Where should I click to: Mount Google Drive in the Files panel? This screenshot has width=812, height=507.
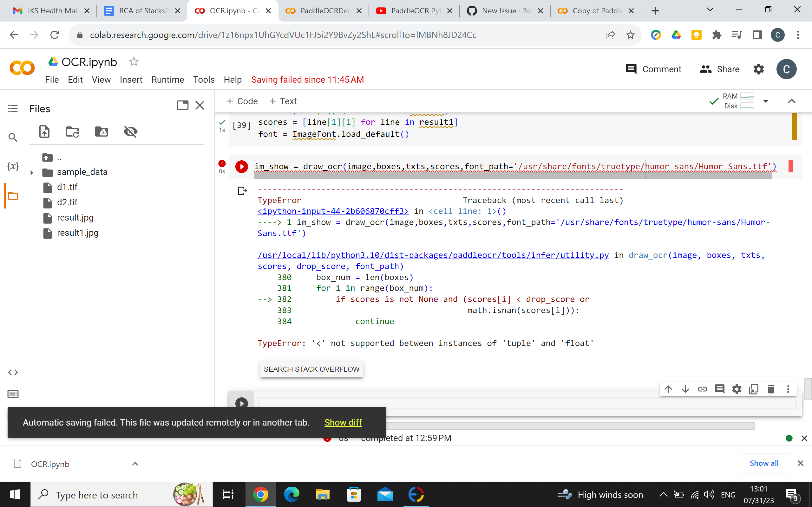[101, 132]
